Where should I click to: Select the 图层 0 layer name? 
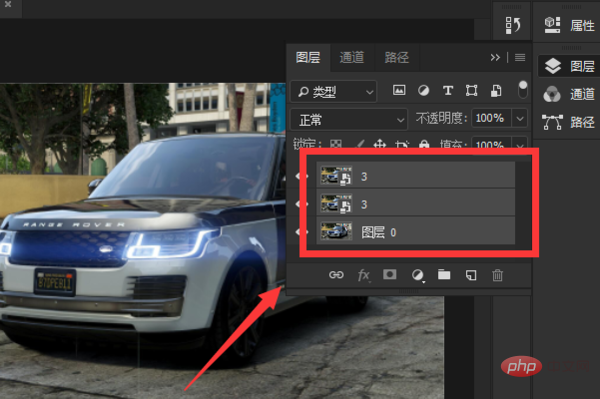[x=379, y=232]
